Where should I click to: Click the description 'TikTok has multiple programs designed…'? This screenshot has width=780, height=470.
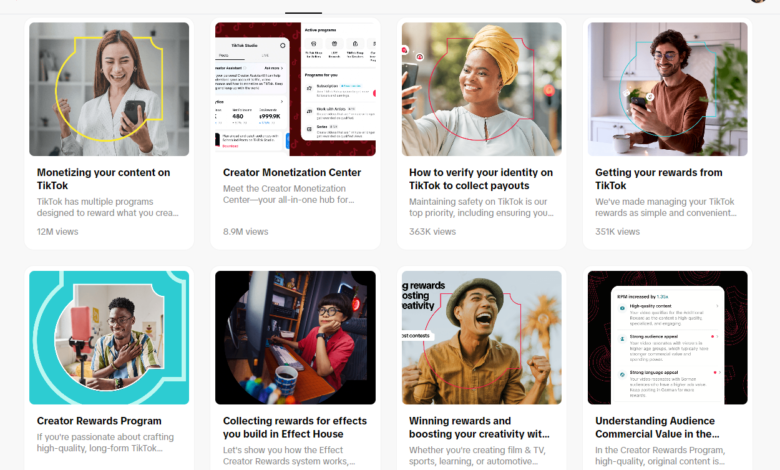[x=107, y=207]
